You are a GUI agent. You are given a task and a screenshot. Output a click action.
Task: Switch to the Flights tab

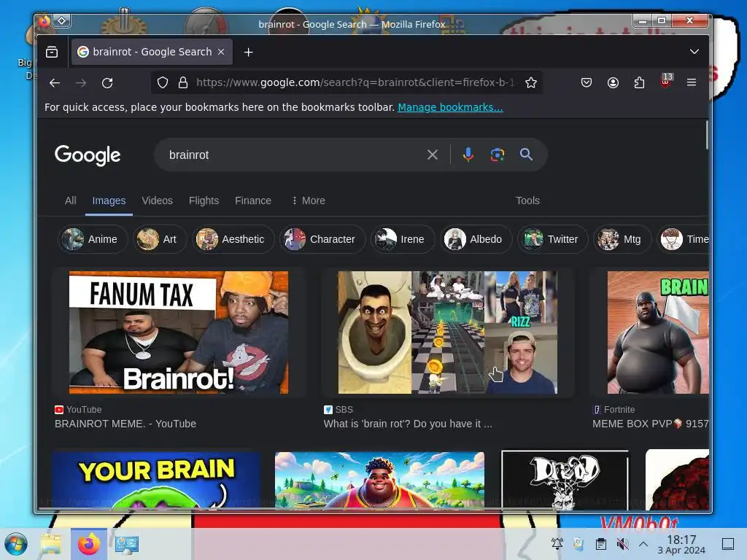(x=204, y=201)
